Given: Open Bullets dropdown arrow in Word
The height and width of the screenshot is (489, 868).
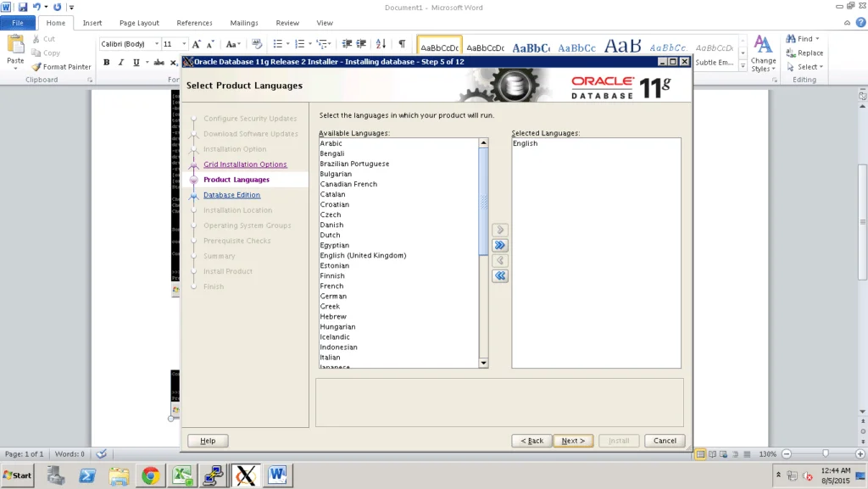Looking at the screenshot, I should 288,44.
